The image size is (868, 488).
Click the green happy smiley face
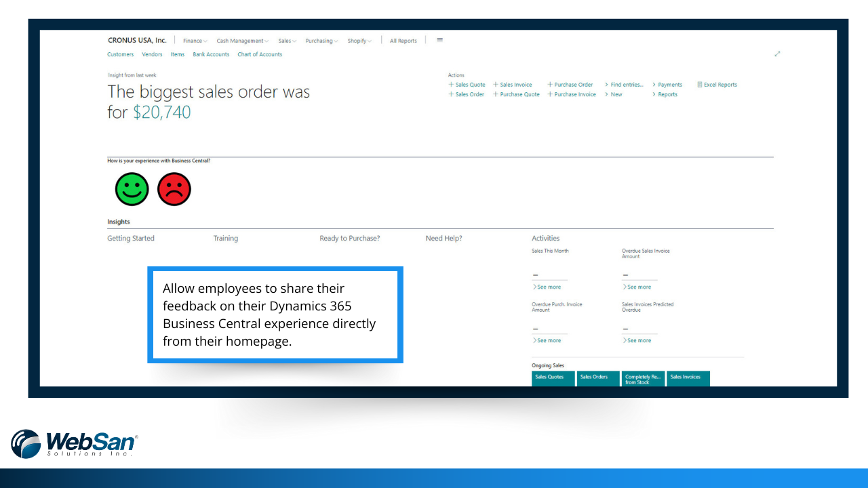[132, 189]
